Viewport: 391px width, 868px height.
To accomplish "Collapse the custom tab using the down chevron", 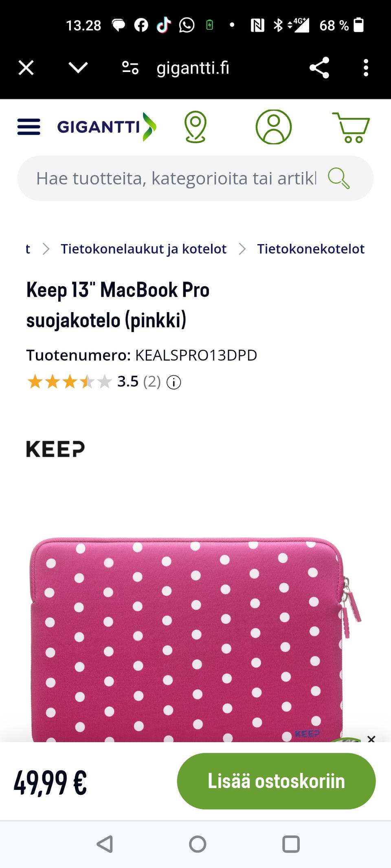I will click(x=78, y=68).
